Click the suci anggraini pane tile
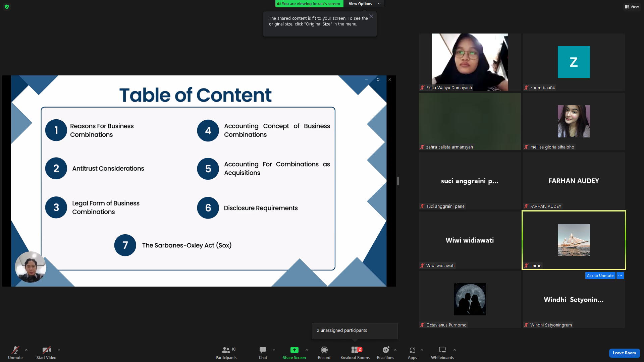The image size is (644, 362). tap(470, 181)
